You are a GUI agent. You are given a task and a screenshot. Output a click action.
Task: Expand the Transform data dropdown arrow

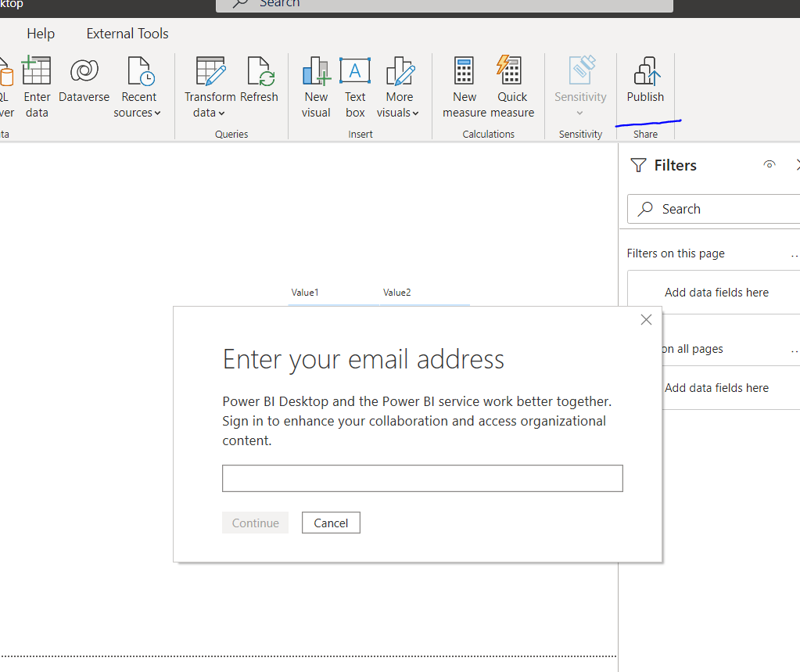click(x=221, y=113)
